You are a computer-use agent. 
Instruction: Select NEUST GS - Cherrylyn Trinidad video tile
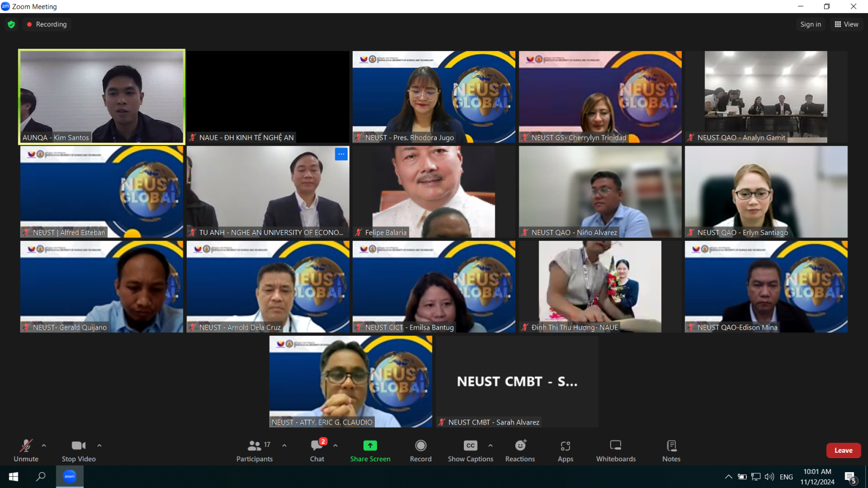(x=600, y=97)
